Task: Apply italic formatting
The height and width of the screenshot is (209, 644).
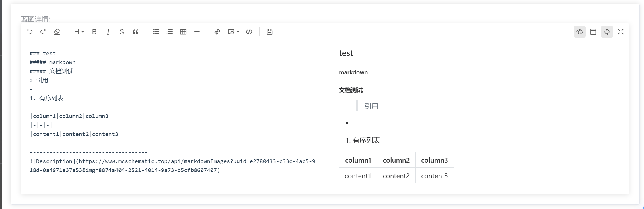Action: click(108, 32)
